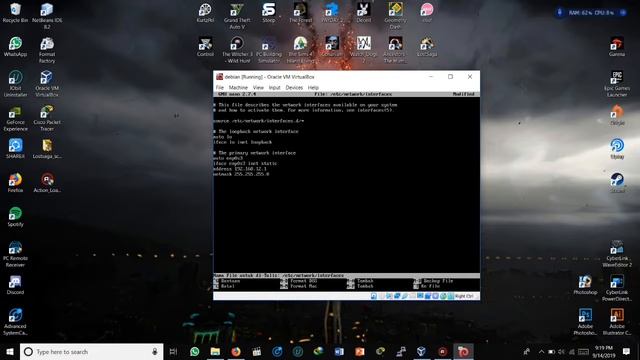640x360 pixels.
Task: Open VirtualBox manager from the taskbar
Action: 422,351
